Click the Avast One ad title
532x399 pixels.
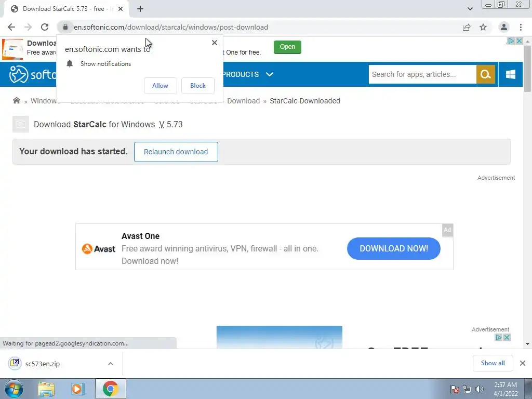point(140,236)
